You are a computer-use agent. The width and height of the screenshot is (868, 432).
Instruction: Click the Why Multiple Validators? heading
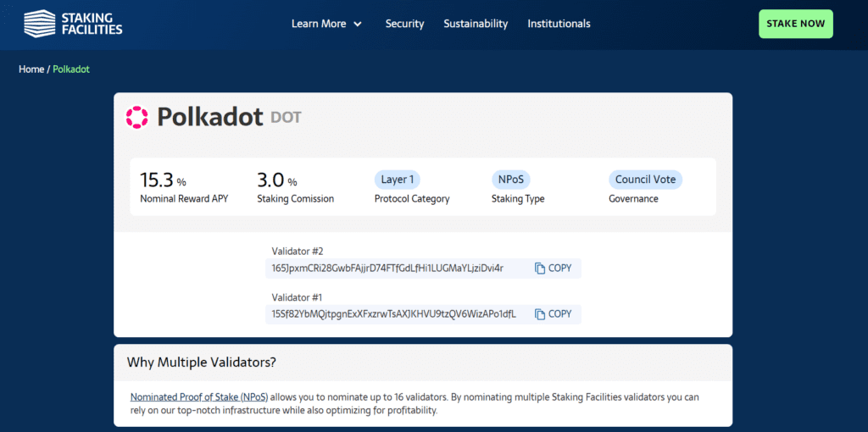pyautogui.click(x=202, y=363)
